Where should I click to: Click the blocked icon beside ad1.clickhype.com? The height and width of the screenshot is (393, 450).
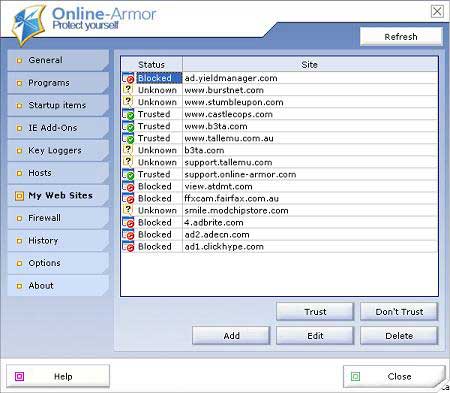click(128, 246)
